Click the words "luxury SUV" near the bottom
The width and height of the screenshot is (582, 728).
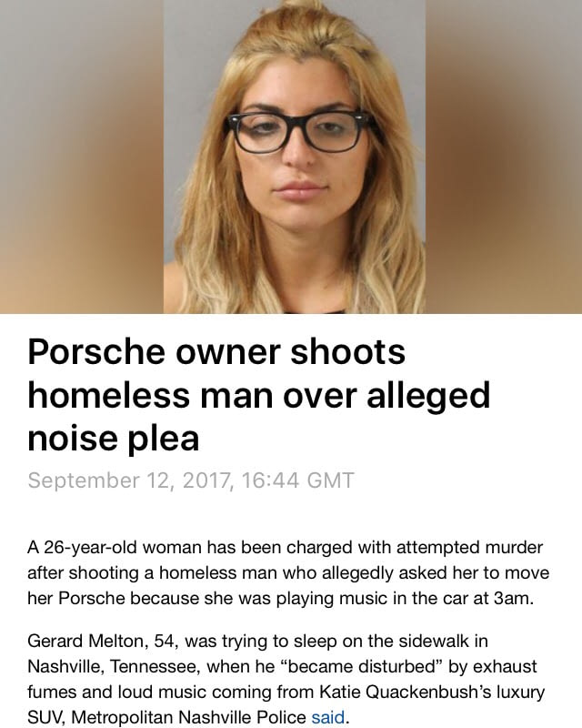tap(286, 704)
